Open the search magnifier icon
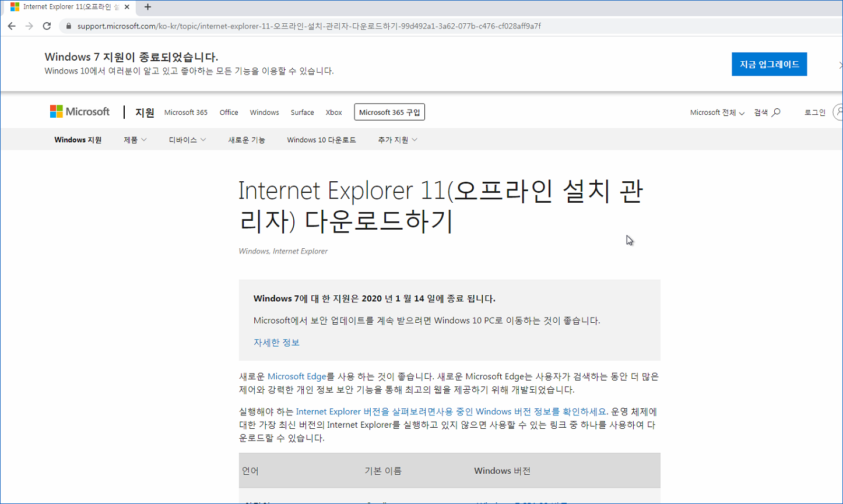 [776, 112]
